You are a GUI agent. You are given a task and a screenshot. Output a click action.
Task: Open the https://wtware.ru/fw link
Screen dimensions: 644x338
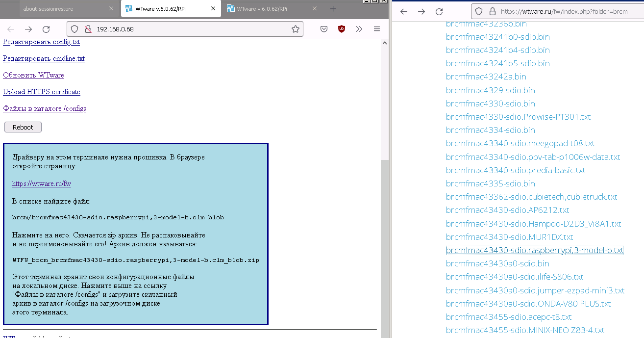[x=42, y=183]
